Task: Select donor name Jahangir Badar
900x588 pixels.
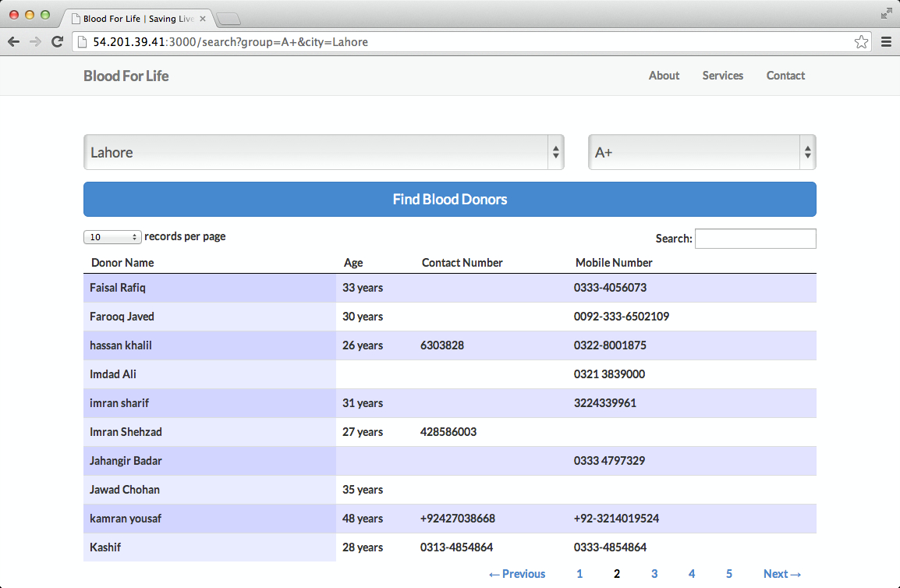Action: pos(126,461)
